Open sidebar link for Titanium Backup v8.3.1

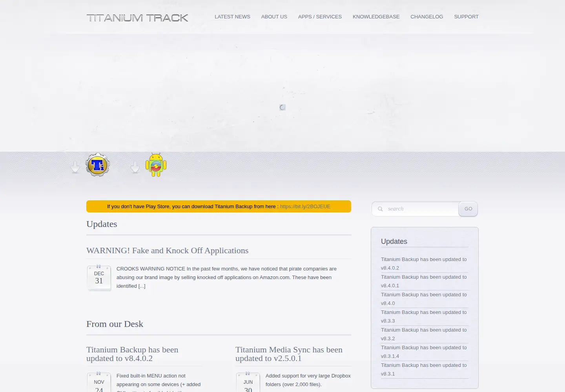point(424,370)
